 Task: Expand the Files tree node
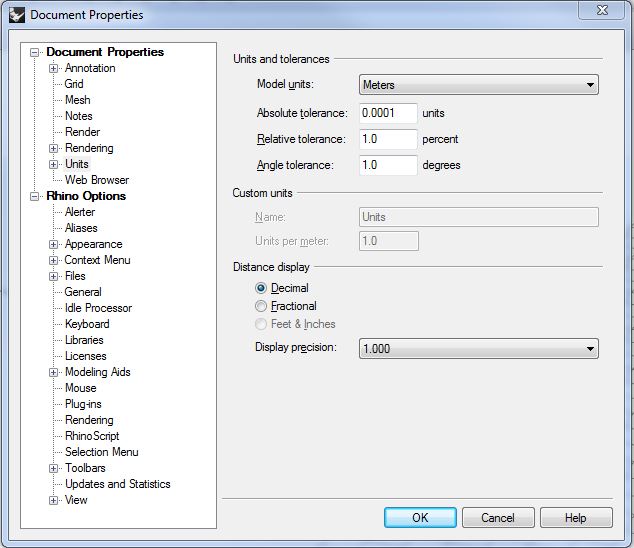(x=53, y=276)
